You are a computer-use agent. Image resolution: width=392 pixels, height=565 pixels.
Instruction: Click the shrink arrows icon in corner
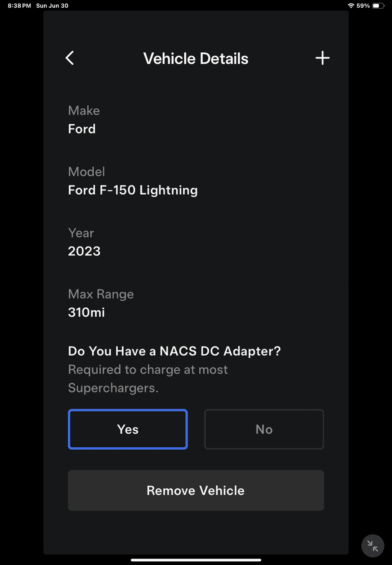tap(372, 545)
